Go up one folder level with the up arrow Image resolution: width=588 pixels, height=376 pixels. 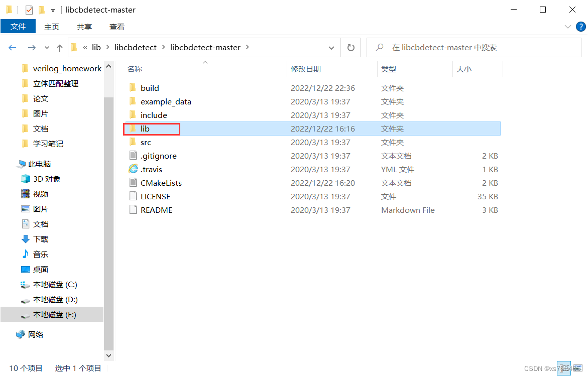pos(60,47)
